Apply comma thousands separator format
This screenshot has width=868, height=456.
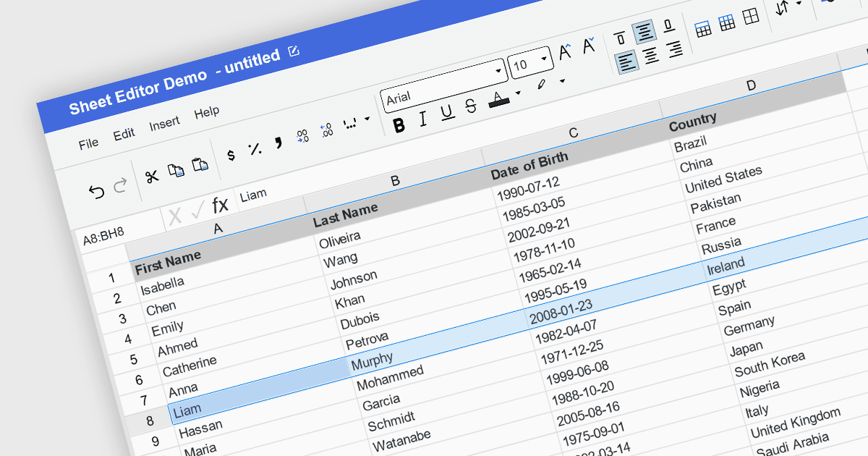(x=278, y=143)
